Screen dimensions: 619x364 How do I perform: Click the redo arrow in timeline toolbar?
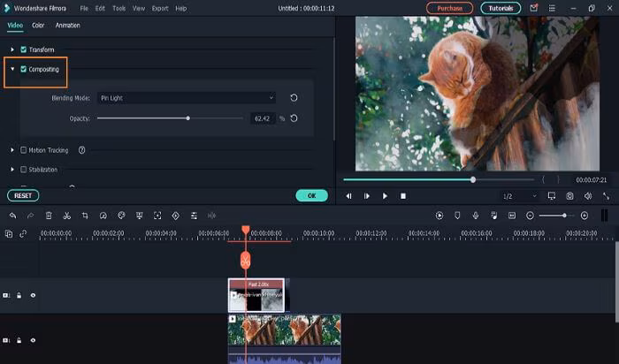click(x=30, y=216)
